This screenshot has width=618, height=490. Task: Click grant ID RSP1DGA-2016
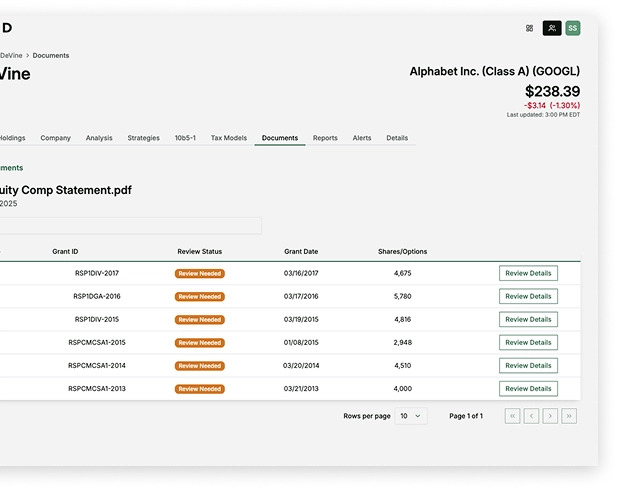[x=97, y=296]
